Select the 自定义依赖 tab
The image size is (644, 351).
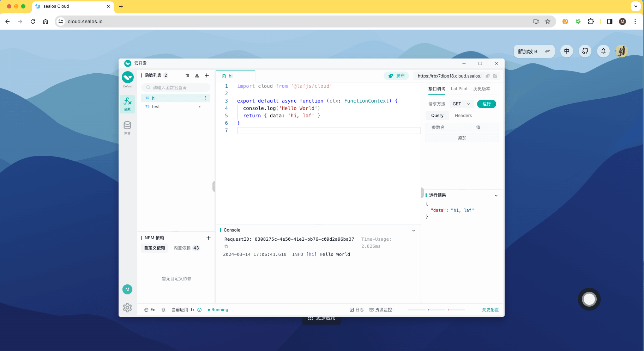click(155, 248)
